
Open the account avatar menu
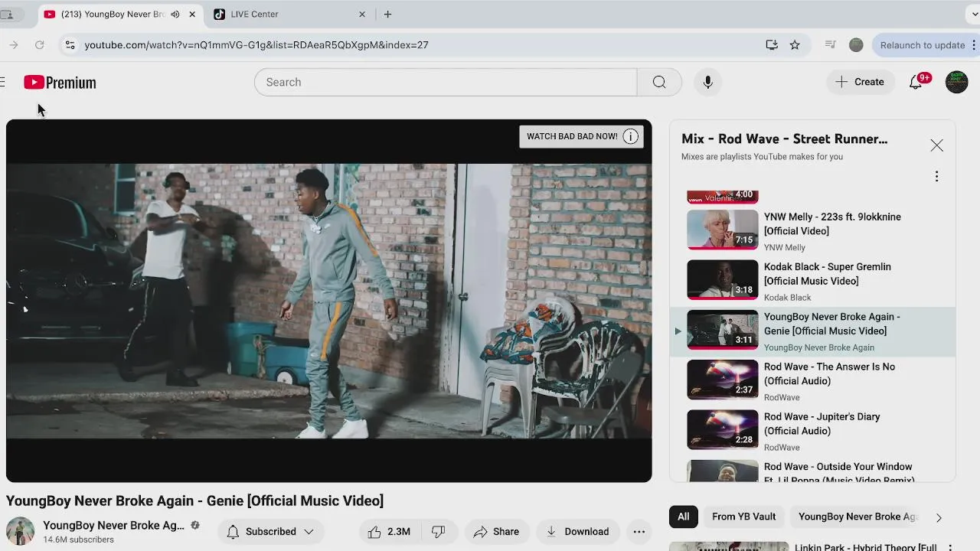pyautogui.click(x=956, y=82)
